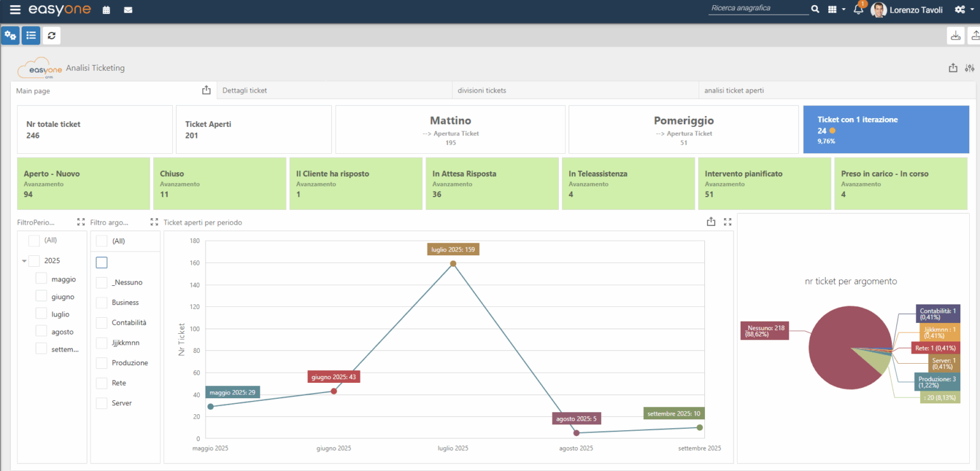Expand the FiltroPeriodo panel to full screen

tap(80, 221)
